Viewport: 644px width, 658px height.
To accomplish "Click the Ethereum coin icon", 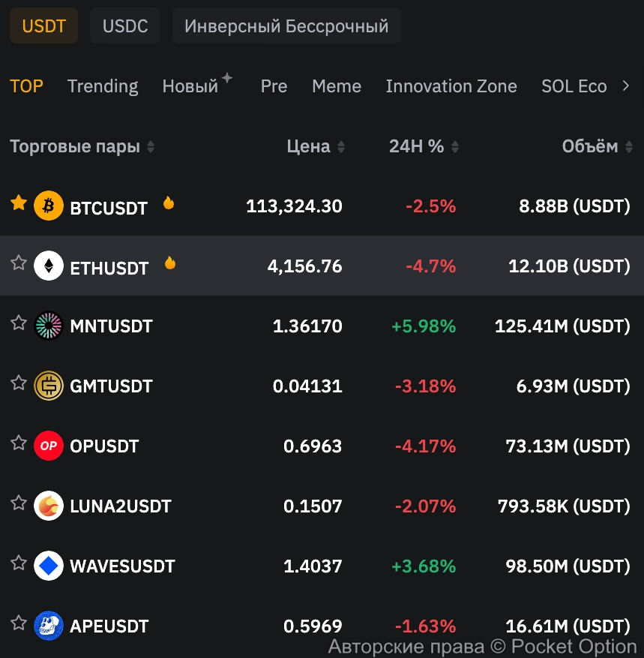I will click(x=49, y=266).
